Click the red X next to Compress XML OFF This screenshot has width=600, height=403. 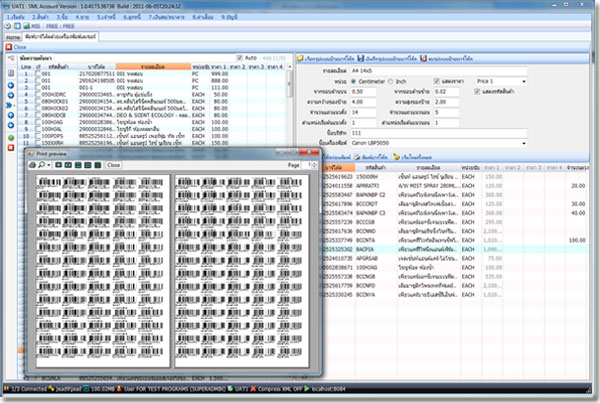[253, 389]
